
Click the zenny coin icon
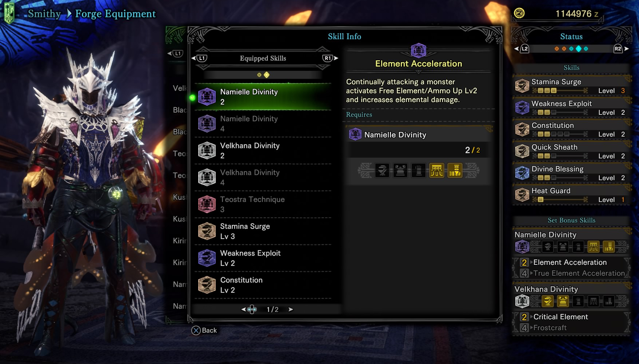click(x=519, y=13)
